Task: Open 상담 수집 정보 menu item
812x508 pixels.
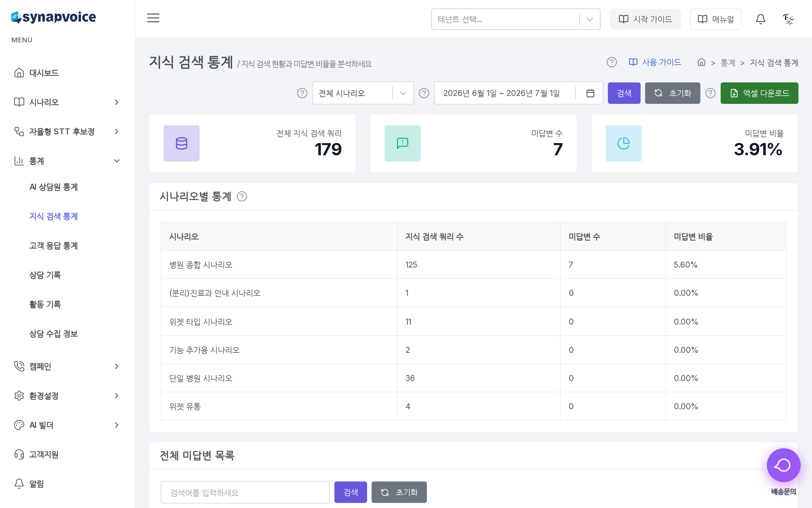Action: tap(54, 334)
